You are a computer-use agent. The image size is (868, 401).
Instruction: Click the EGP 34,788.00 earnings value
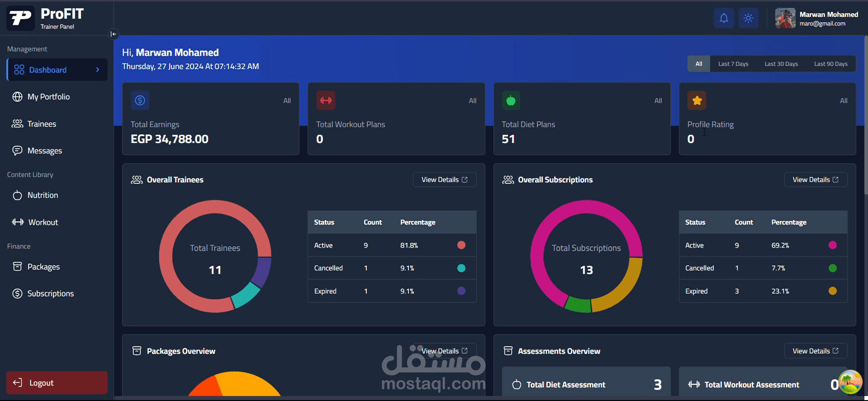pos(170,139)
